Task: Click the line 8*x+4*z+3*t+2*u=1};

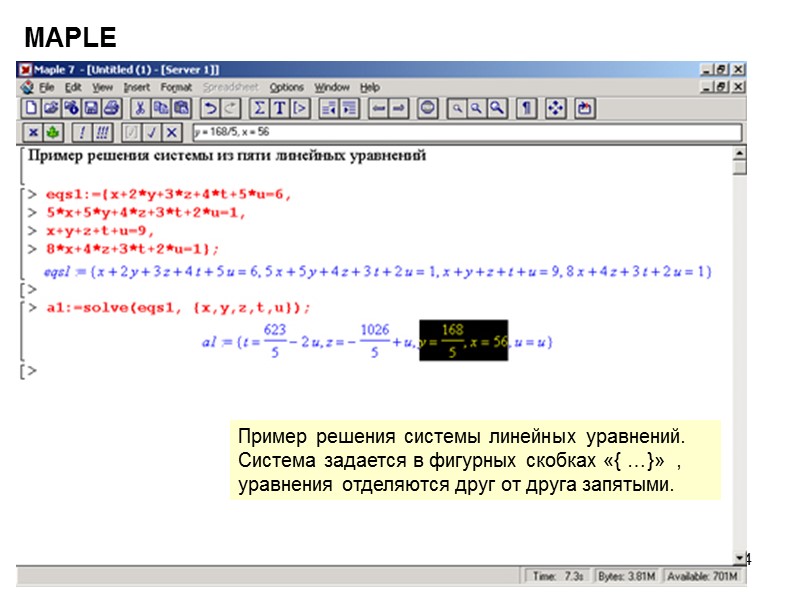Action: 133,249
